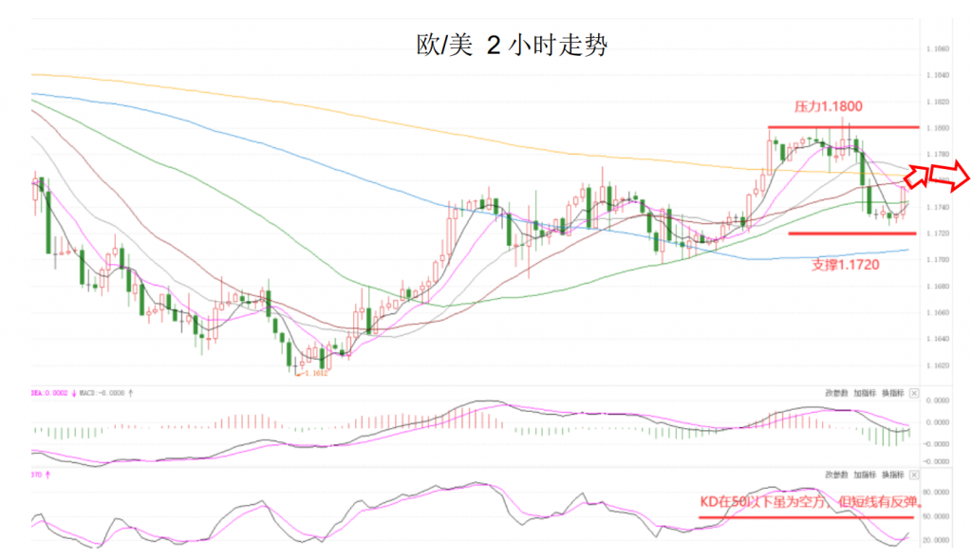Image resolution: width=972 pixels, height=560 pixels.
Task: Click 换指标 in the MACD panel
Action: [x=892, y=393]
